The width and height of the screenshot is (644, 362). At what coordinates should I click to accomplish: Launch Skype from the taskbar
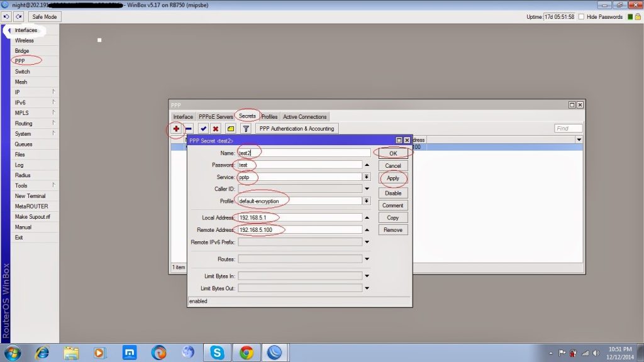pyautogui.click(x=217, y=352)
